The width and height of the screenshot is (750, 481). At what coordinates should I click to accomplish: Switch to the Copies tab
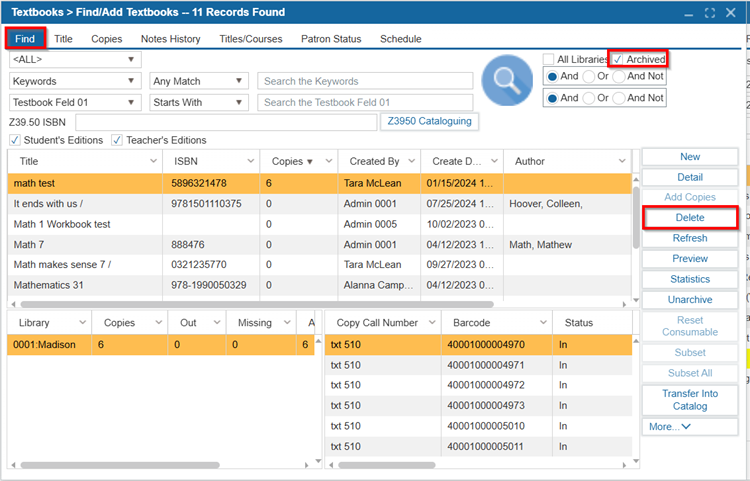coord(107,39)
